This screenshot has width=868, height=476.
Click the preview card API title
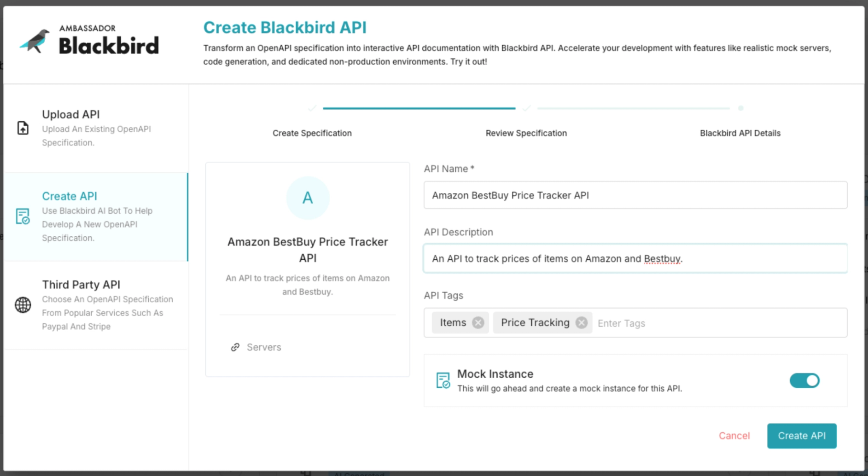pyautogui.click(x=308, y=250)
